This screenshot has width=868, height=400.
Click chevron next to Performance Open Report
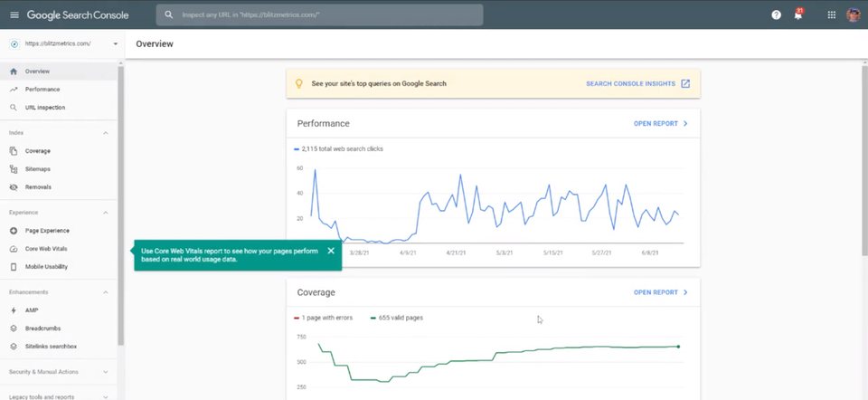pos(685,124)
